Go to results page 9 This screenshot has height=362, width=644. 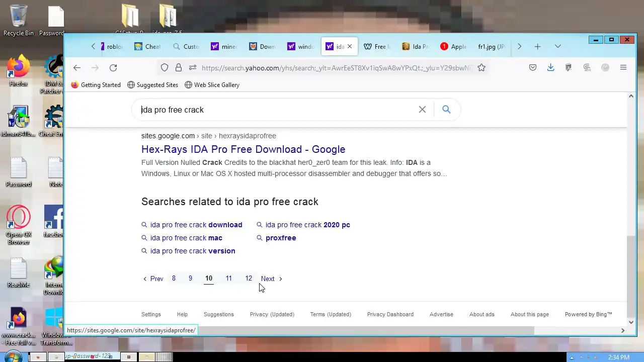(x=190, y=279)
